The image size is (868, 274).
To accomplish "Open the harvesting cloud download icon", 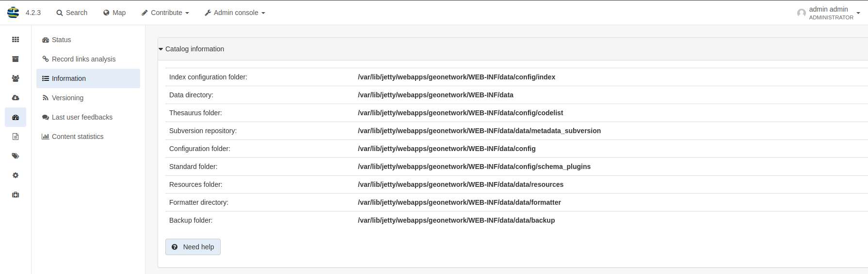I will point(16,98).
